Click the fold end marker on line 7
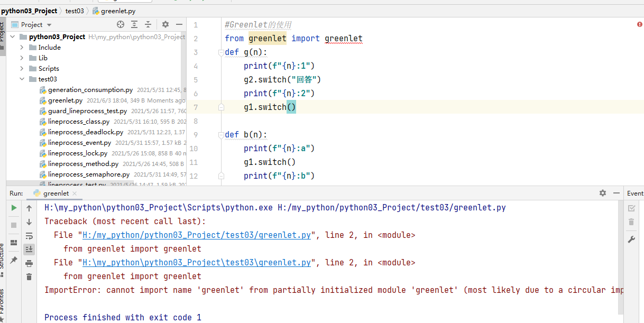Viewport: 644px width, 323px height. [220, 107]
